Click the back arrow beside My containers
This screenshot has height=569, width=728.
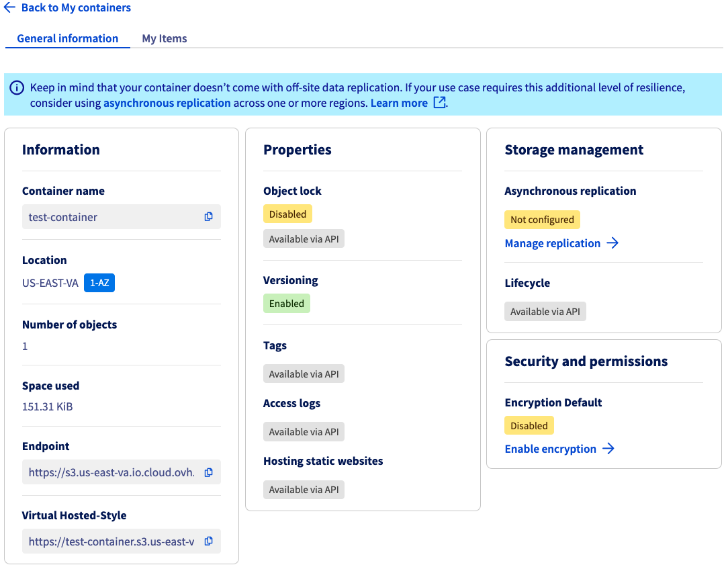(x=10, y=7)
